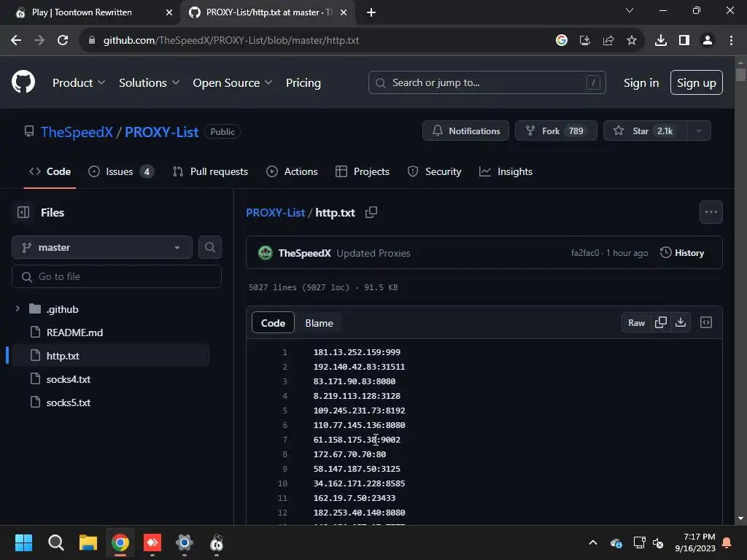Viewport: 747px width, 560px height.
Task: Open master branch dropdown
Action: (x=102, y=247)
